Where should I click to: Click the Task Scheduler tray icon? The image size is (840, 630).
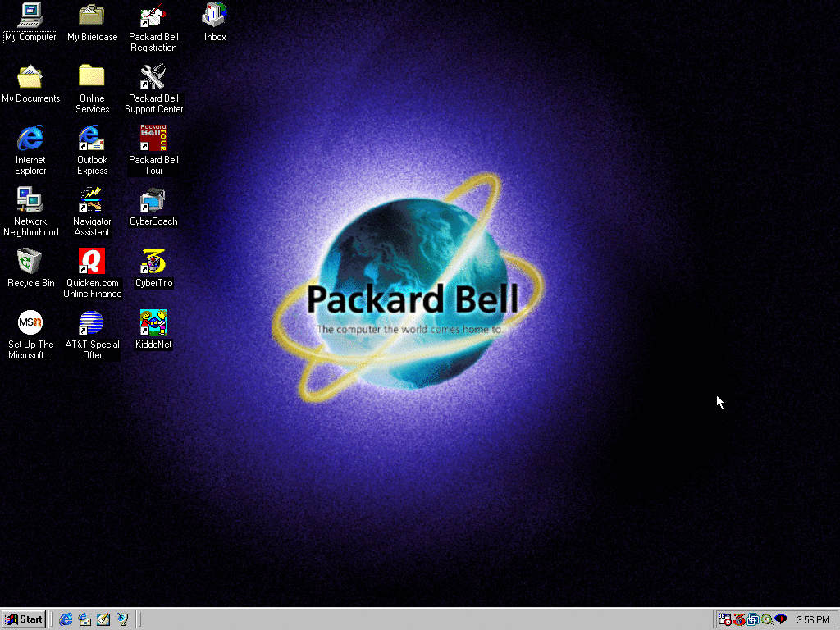click(725, 619)
